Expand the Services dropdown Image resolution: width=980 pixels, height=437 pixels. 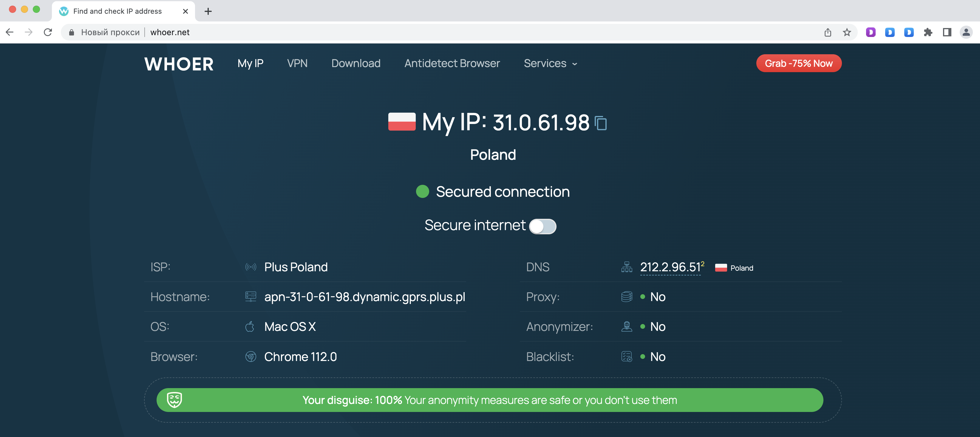[x=551, y=63]
